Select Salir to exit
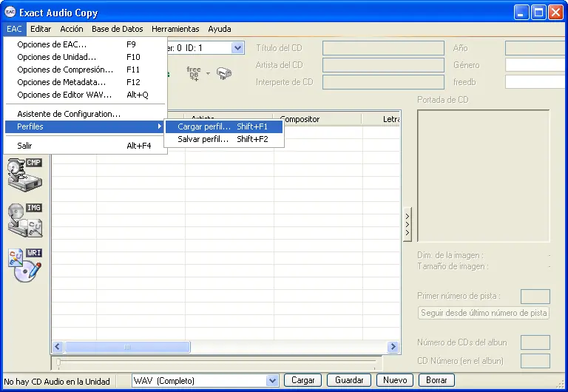568x392 pixels. click(x=85, y=146)
